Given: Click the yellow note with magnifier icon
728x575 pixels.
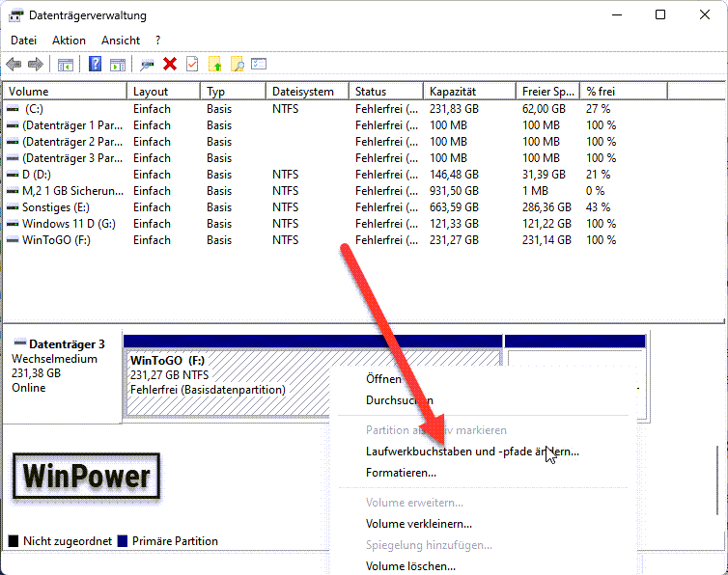Looking at the screenshot, I should (238, 64).
